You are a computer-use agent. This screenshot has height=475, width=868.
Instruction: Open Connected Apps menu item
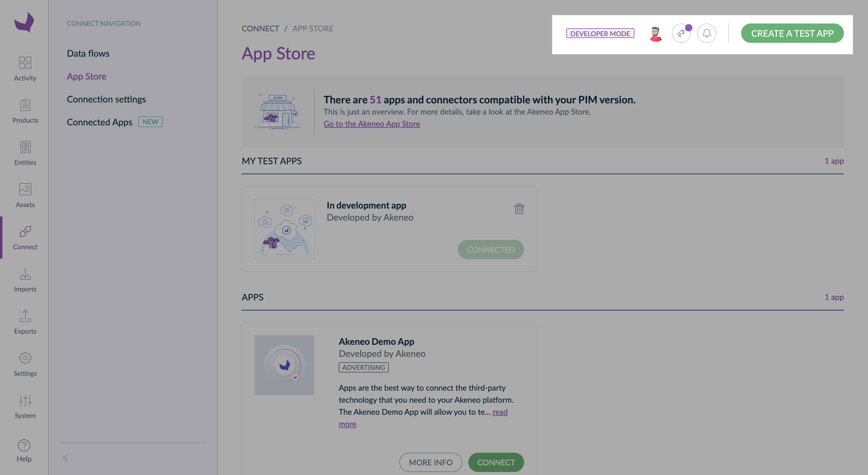coord(99,122)
